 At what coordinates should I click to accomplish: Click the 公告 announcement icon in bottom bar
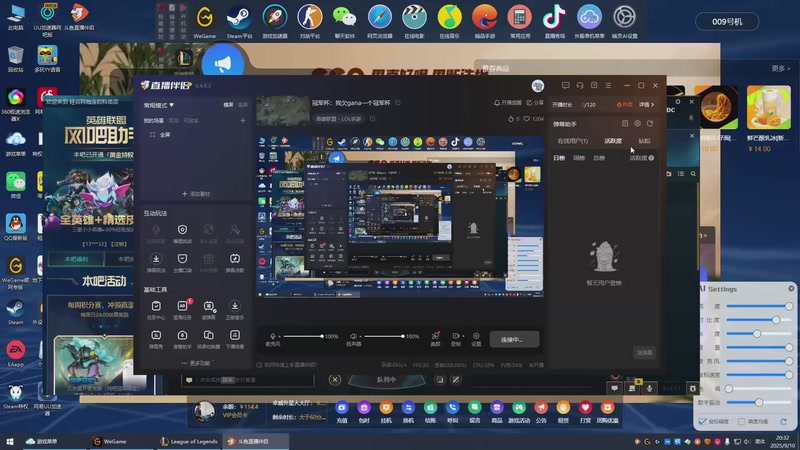coord(541,407)
